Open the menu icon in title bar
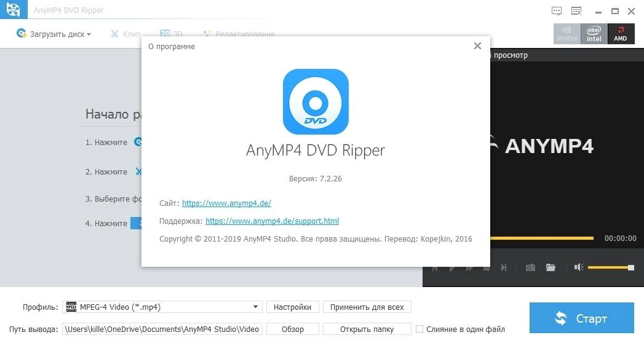Viewport: 644px width, 351px height. (576, 11)
